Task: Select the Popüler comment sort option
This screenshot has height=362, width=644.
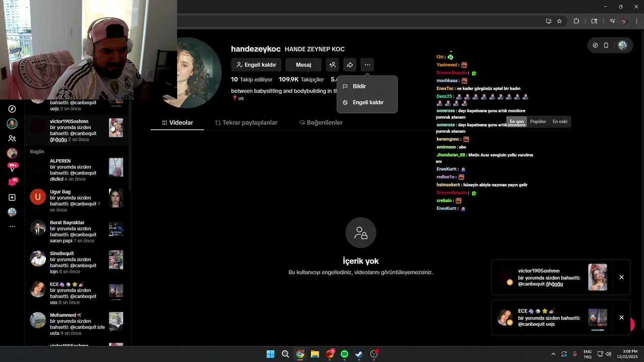Action: tap(538, 122)
